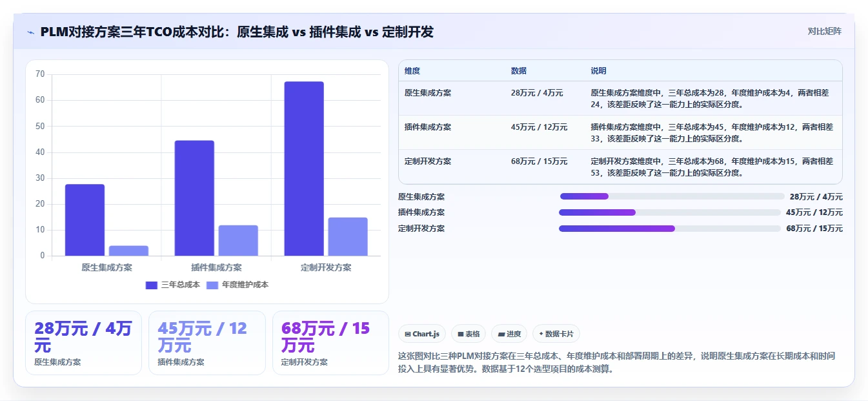The height and width of the screenshot is (401, 868).
Task: Click the 定制开发方案 chart axis label
Action: point(326,267)
